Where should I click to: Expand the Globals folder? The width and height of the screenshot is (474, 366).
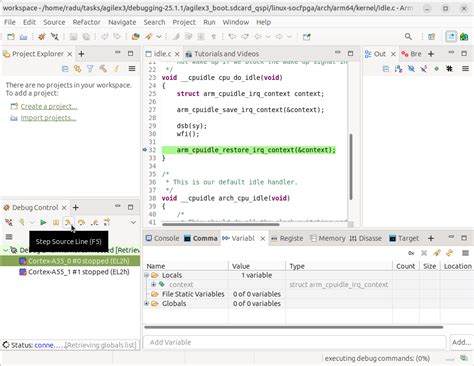146,304
